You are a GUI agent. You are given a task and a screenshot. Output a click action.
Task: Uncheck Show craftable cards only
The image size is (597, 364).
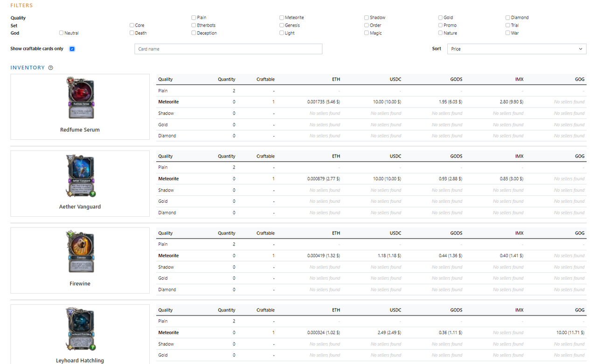[72, 49]
